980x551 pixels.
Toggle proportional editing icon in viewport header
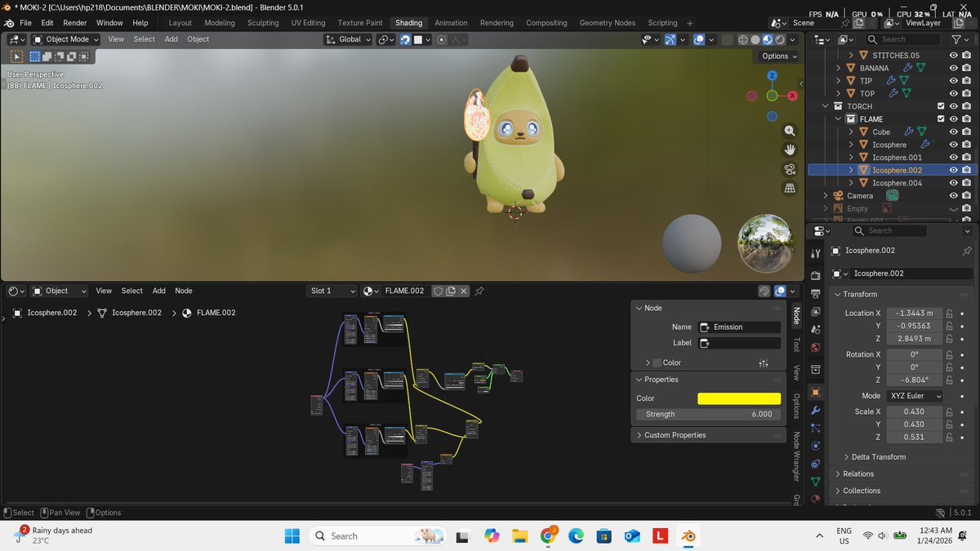click(x=442, y=39)
